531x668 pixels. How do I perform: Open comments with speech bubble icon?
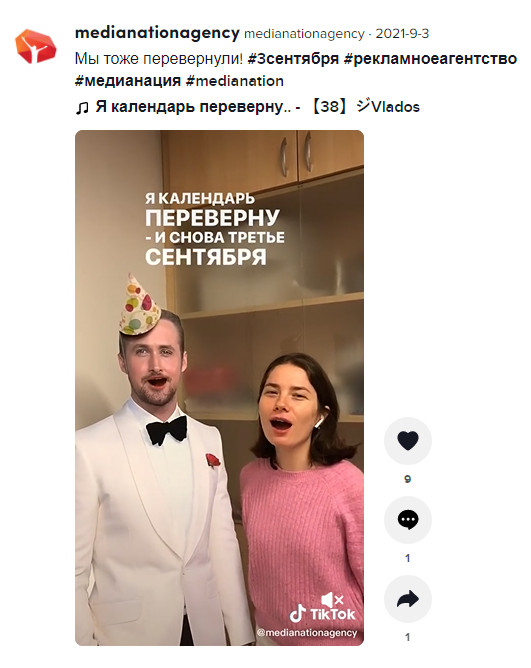408,520
